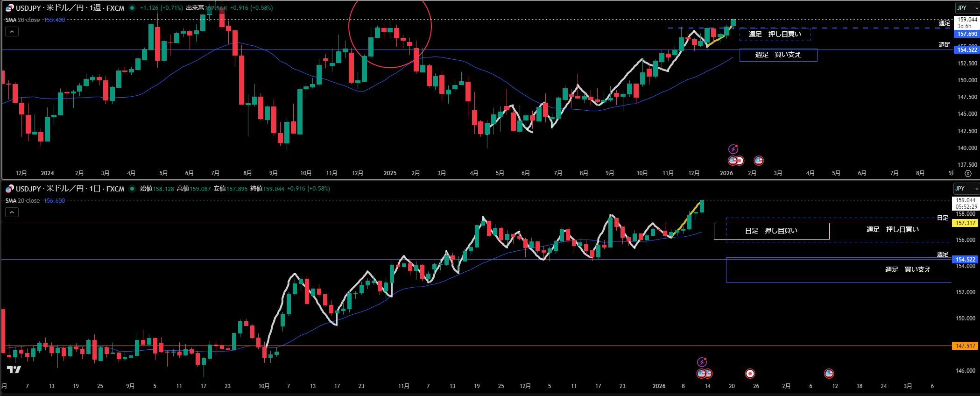Click the orange 147.917 price label
980x396 pixels.
point(965,346)
